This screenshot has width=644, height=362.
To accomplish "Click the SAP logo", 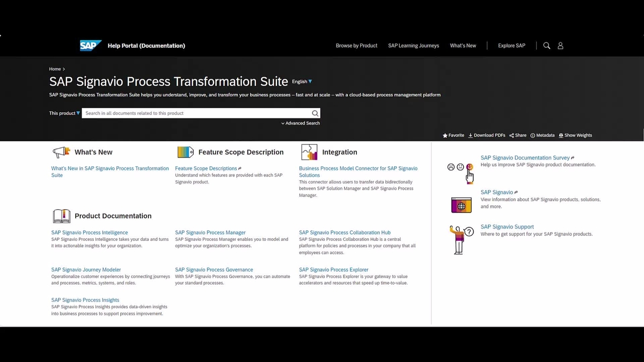I will [90, 45].
